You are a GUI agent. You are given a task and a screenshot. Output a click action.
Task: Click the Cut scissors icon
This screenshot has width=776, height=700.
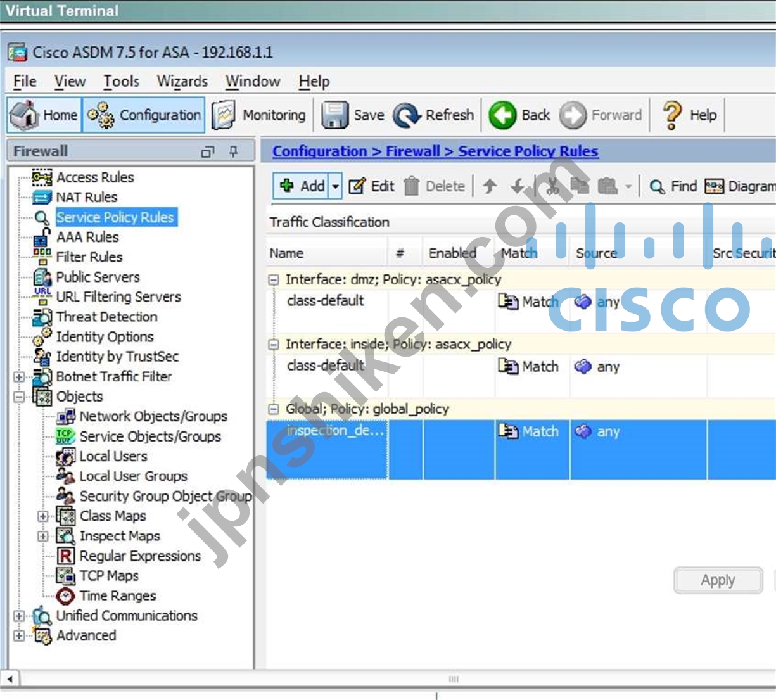(x=552, y=186)
